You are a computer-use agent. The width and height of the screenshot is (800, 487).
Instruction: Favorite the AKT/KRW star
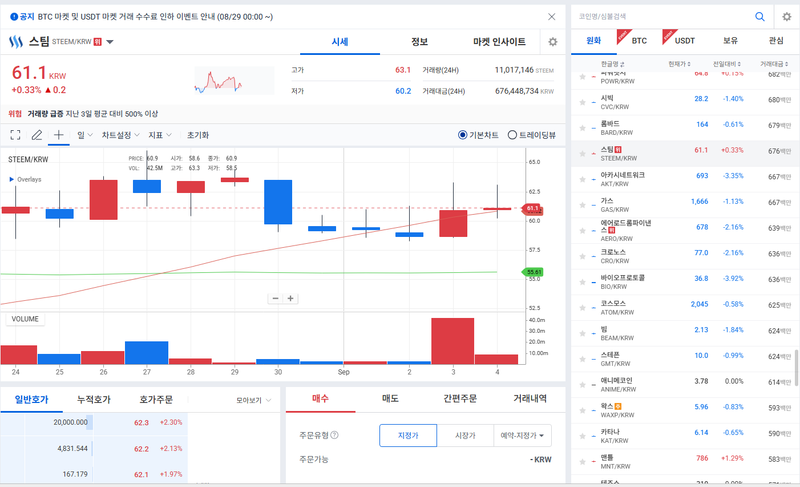click(x=582, y=179)
